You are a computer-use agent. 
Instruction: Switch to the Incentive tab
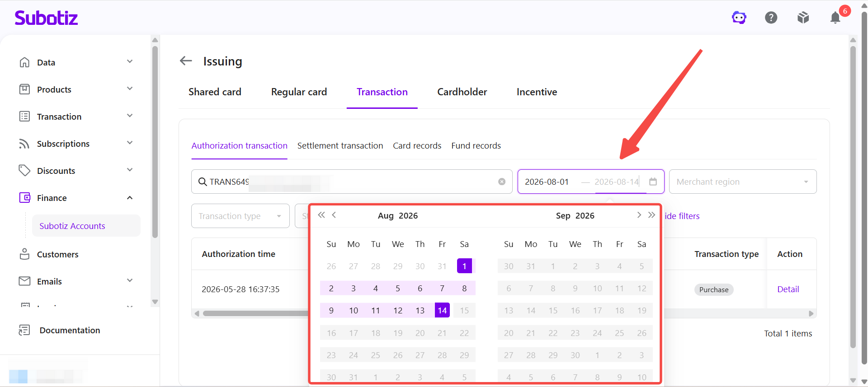click(x=537, y=92)
